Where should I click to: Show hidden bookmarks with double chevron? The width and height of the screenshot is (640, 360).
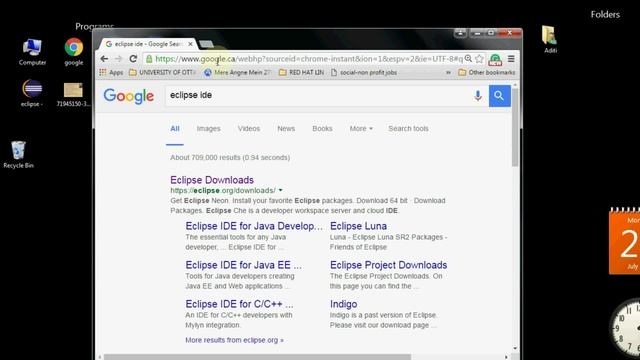[x=448, y=72]
